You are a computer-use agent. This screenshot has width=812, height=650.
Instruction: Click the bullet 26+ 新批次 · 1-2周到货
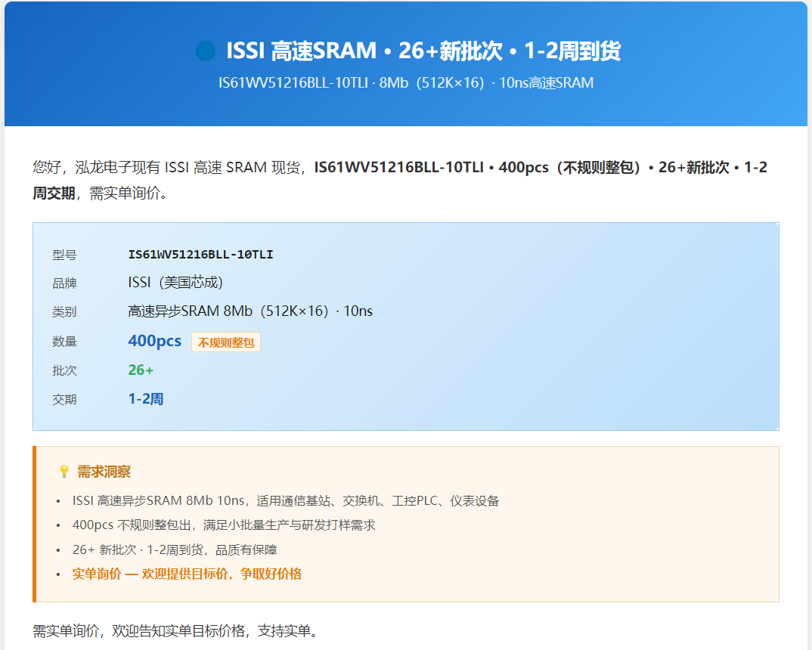[x=175, y=549]
